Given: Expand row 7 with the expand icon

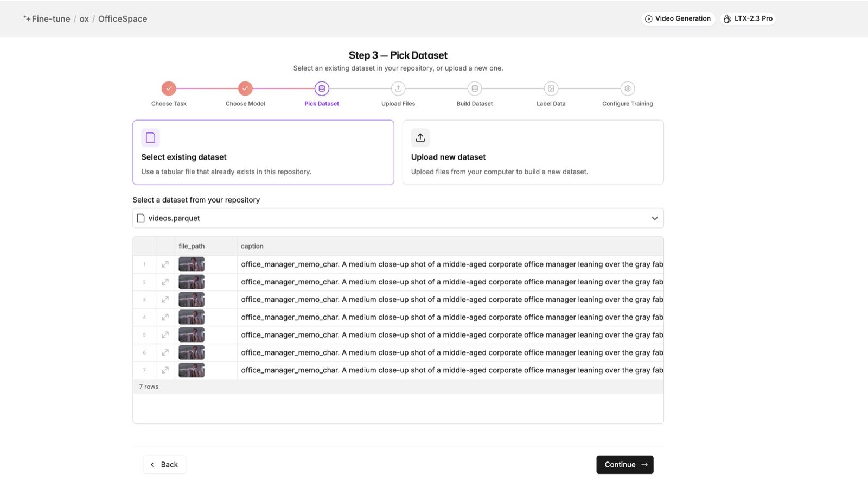Looking at the screenshot, I should 165,370.
